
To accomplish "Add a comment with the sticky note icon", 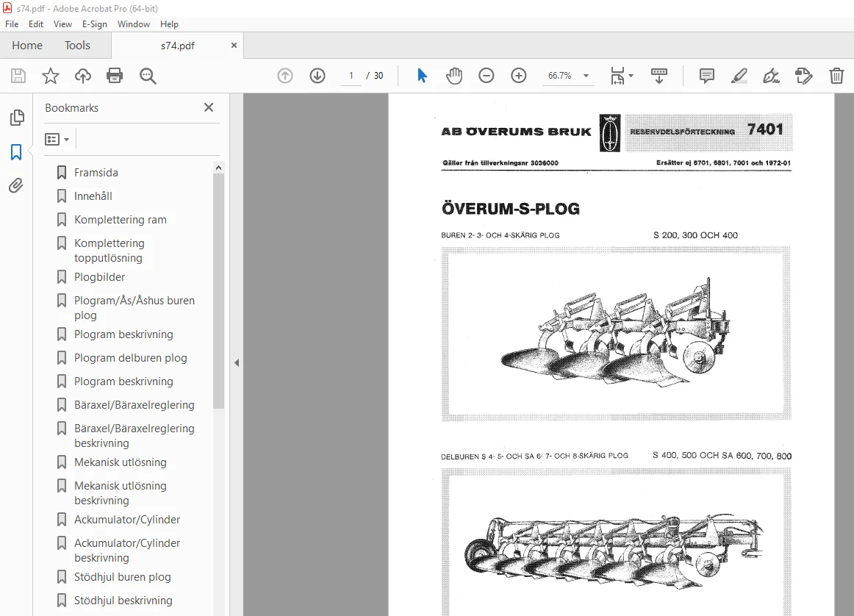I will [707, 76].
